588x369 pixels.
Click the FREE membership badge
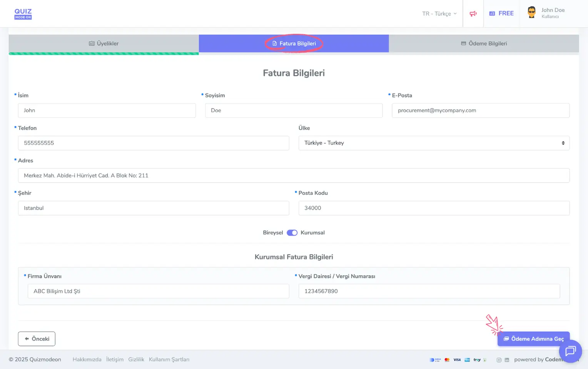tap(501, 13)
